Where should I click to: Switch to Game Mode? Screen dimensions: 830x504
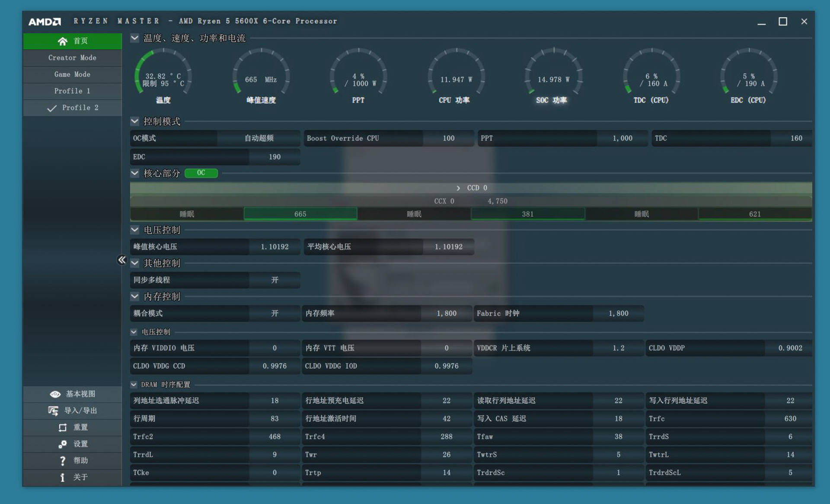[x=72, y=74]
